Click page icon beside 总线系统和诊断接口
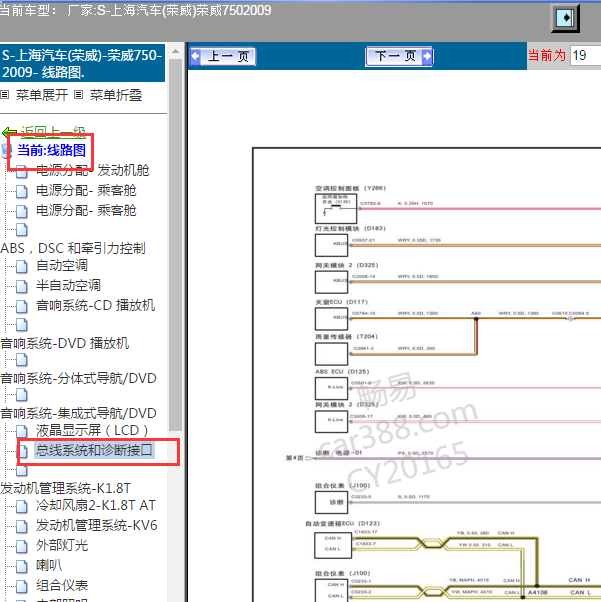601x602 pixels. 23,451
